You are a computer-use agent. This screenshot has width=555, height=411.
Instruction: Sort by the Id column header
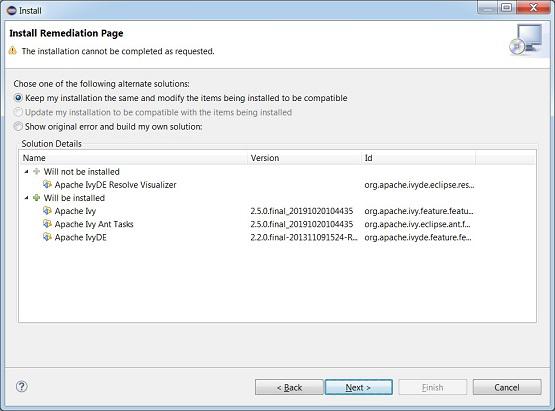[419, 158]
